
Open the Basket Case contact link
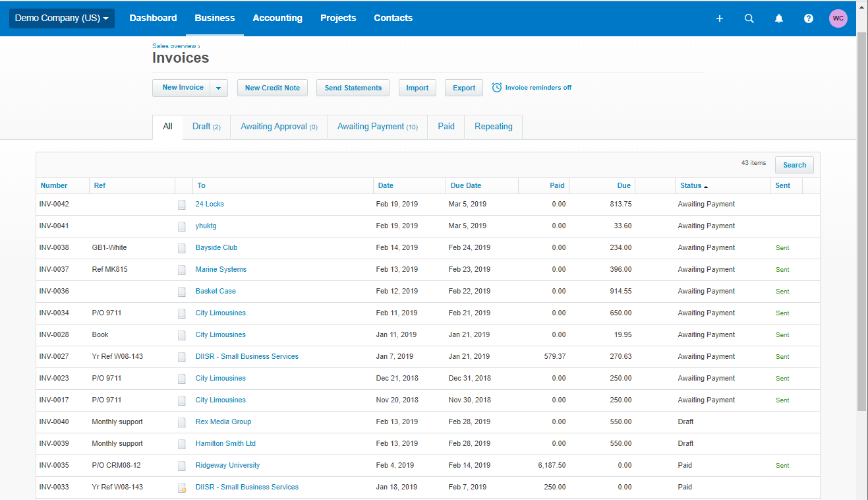(216, 292)
